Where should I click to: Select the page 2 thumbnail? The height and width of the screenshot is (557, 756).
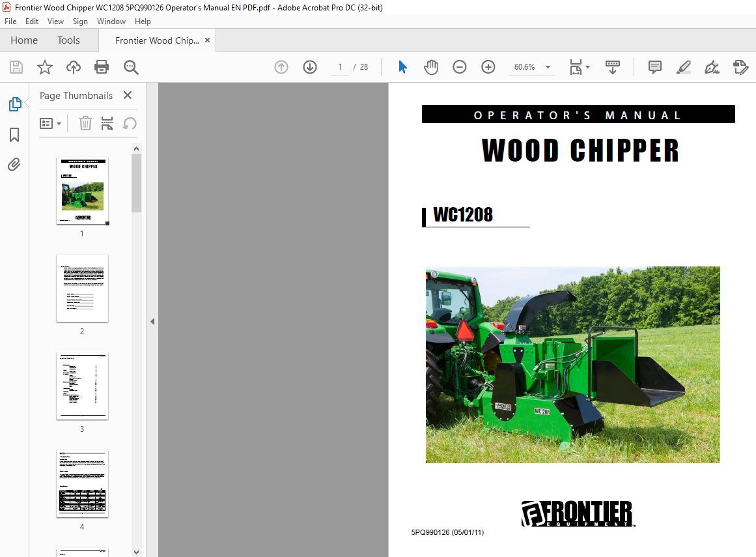click(x=83, y=289)
